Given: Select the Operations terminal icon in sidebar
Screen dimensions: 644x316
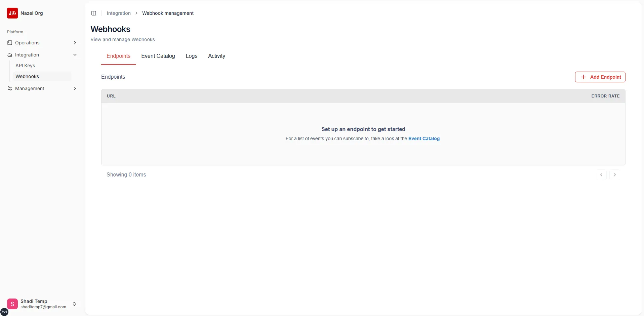Looking at the screenshot, I should (9, 43).
